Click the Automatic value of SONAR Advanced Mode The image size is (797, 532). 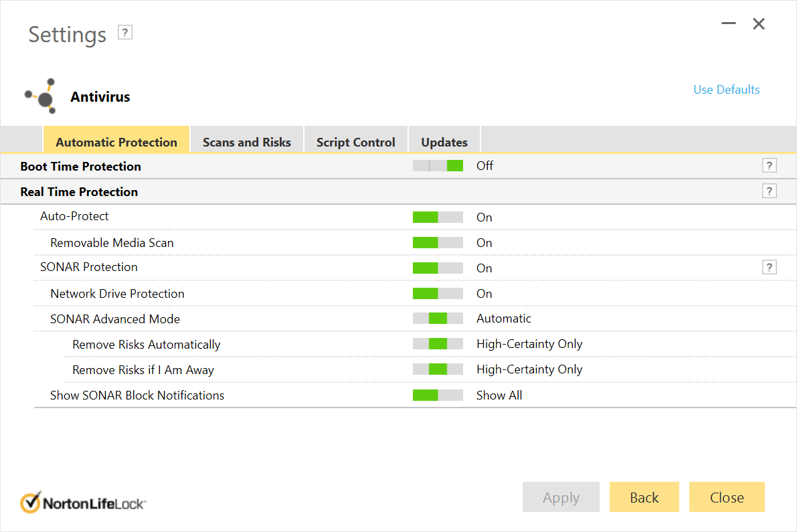(504, 319)
